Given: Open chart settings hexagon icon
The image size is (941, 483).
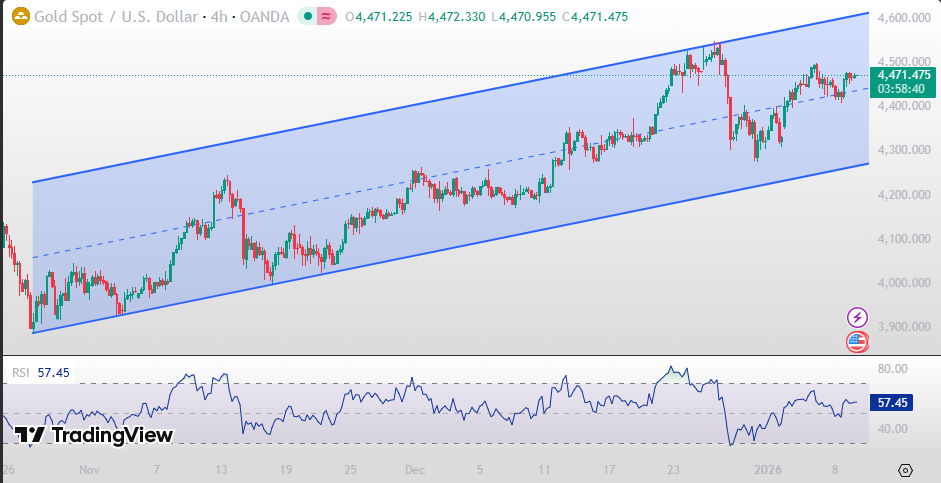Looking at the screenshot, I should pos(905,469).
